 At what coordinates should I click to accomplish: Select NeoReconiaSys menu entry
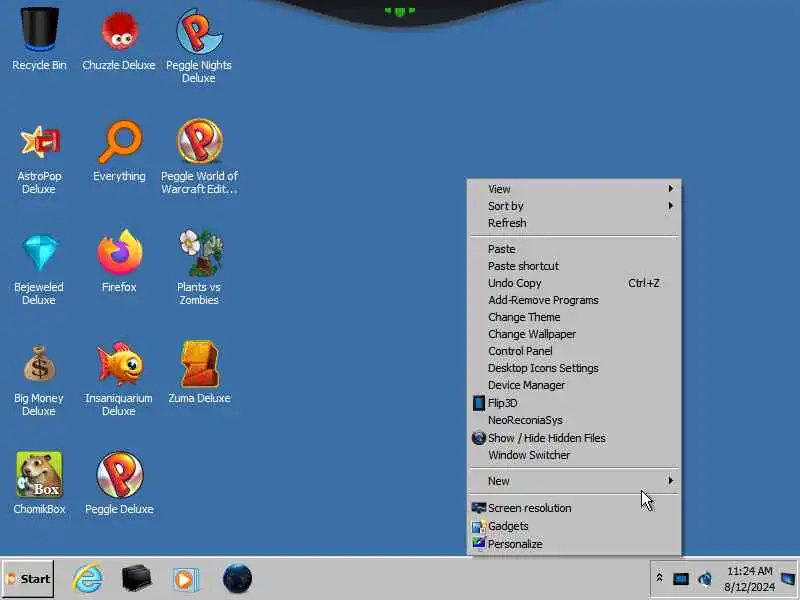point(574,420)
